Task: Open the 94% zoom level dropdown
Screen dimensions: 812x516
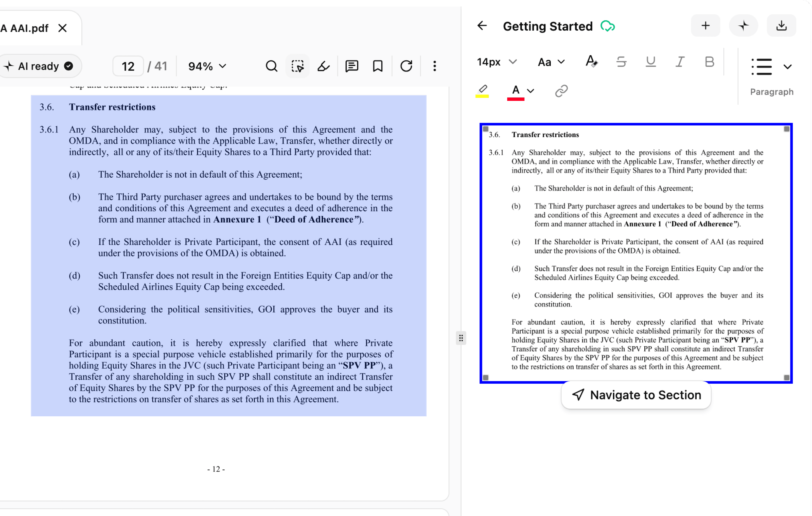Action: coord(207,66)
